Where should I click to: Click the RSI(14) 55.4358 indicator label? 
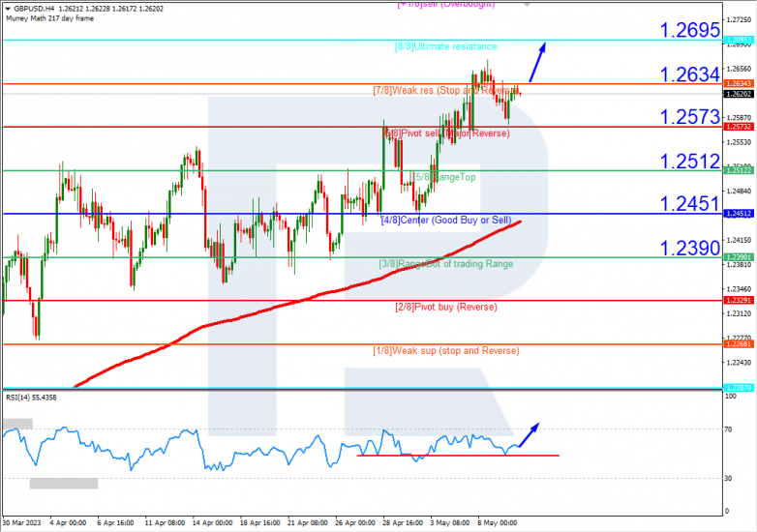(x=31, y=398)
